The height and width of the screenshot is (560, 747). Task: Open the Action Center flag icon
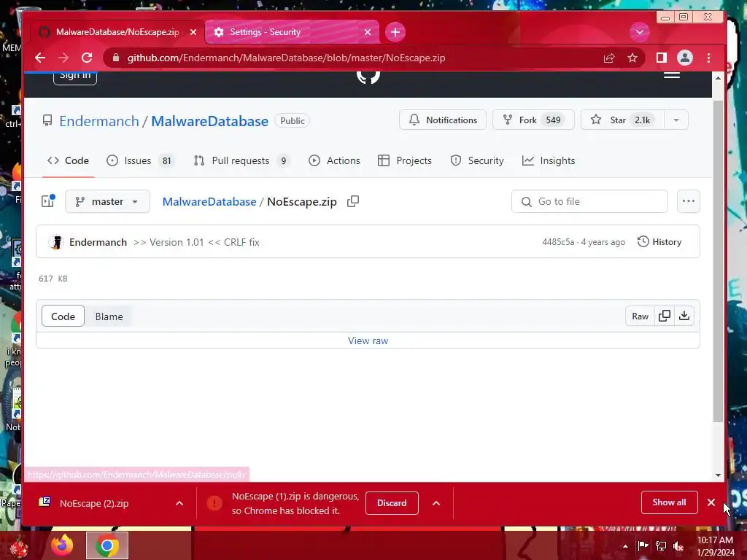click(643, 545)
